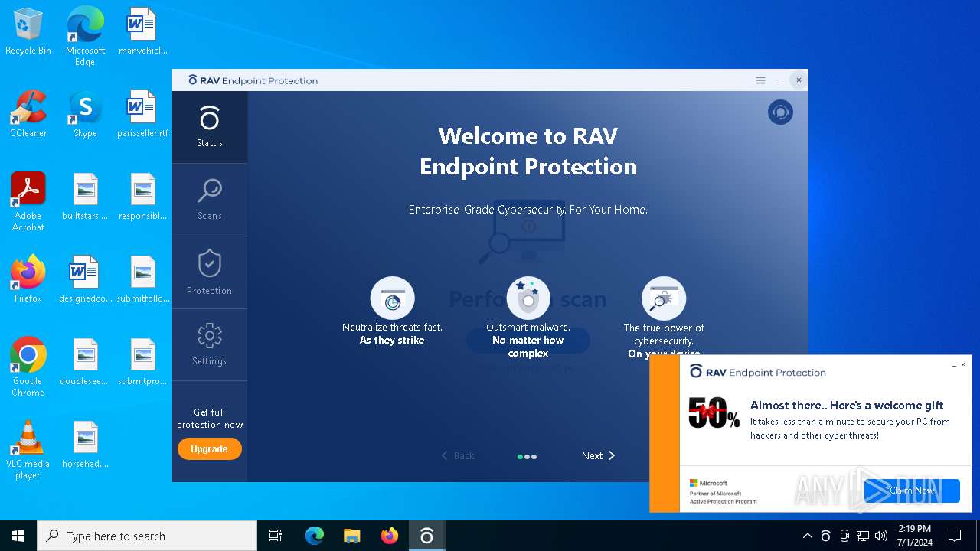Image resolution: width=980 pixels, height=551 pixels.
Task: Click the true power of cybersecurity icon
Action: [x=664, y=298]
